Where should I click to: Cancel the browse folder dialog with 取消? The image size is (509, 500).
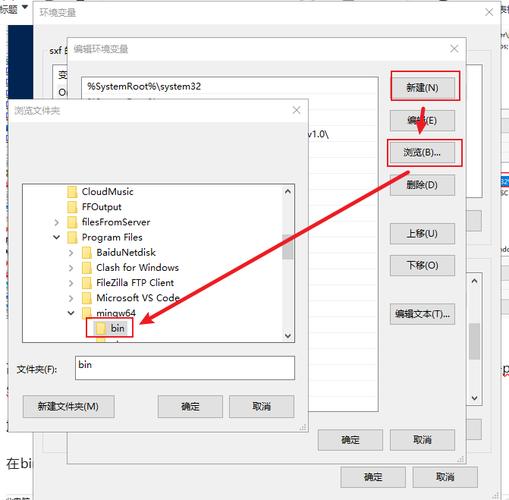click(262, 406)
